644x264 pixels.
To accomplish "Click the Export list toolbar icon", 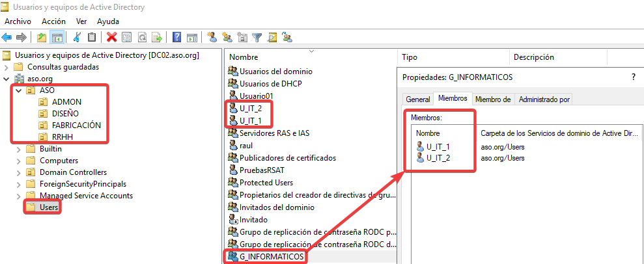I will click(x=156, y=37).
